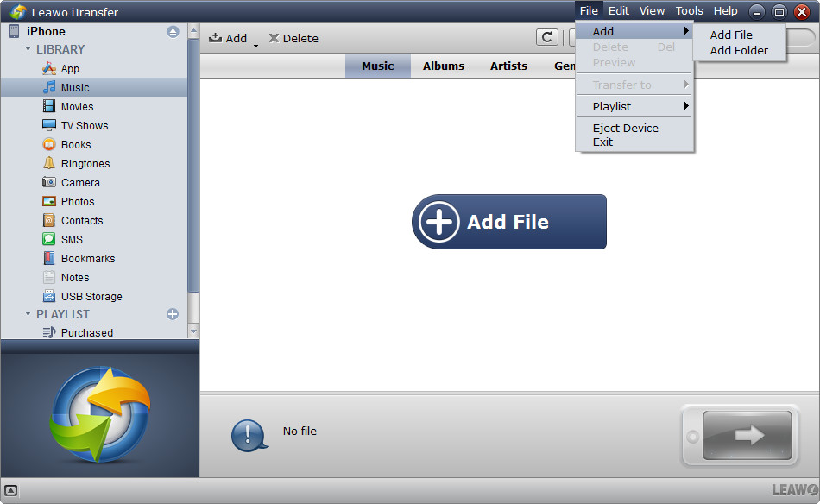Viewport: 820px width, 504px height.
Task: Click the refresh icon in toolbar
Action: [546, 37]
